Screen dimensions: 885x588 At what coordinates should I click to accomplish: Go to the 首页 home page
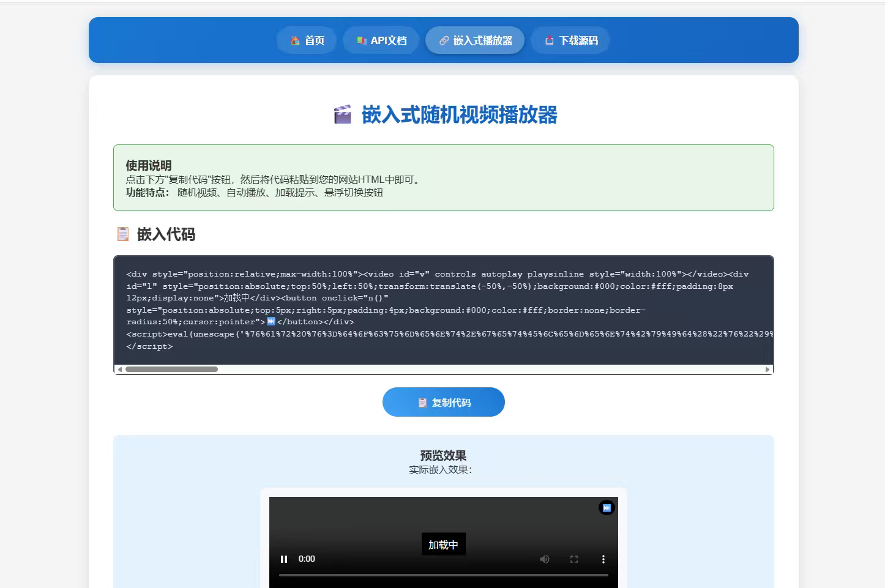pyautogui.click(x=307, y=40)
